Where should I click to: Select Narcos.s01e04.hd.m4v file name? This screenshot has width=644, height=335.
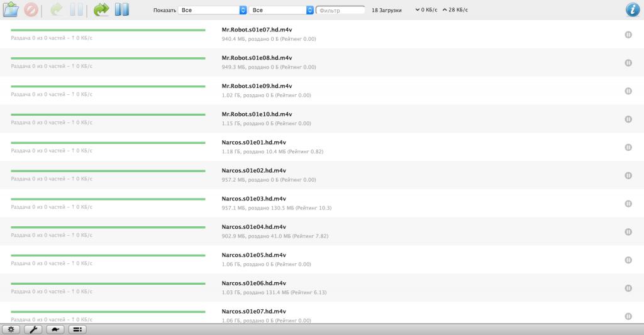(x=254, y=227)
